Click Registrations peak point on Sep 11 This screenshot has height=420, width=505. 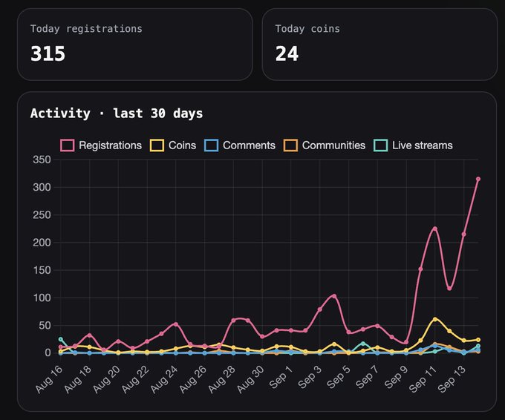coord(435,229)
